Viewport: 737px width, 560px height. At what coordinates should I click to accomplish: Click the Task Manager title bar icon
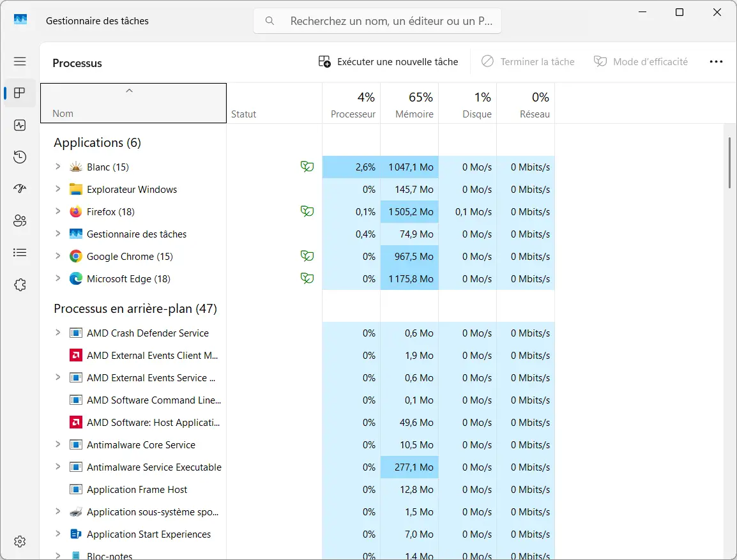pyautogui.click(x=20, y=20)
